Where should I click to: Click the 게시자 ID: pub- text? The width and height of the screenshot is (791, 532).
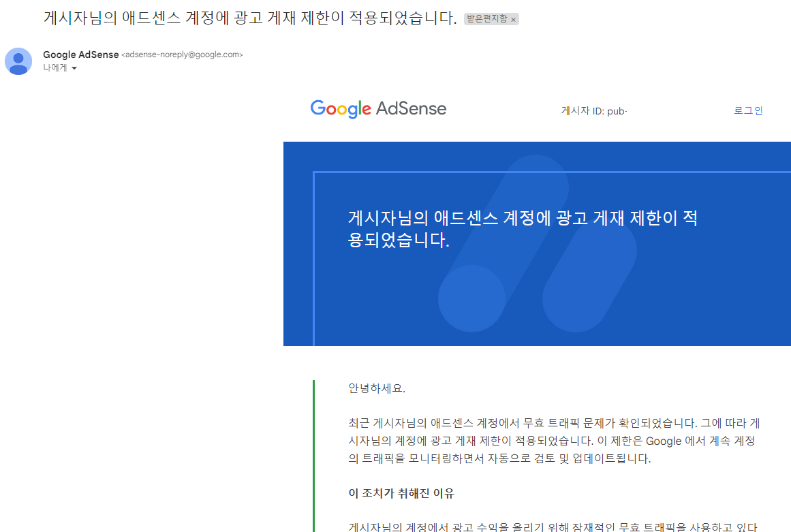click(x=593, y=111)
